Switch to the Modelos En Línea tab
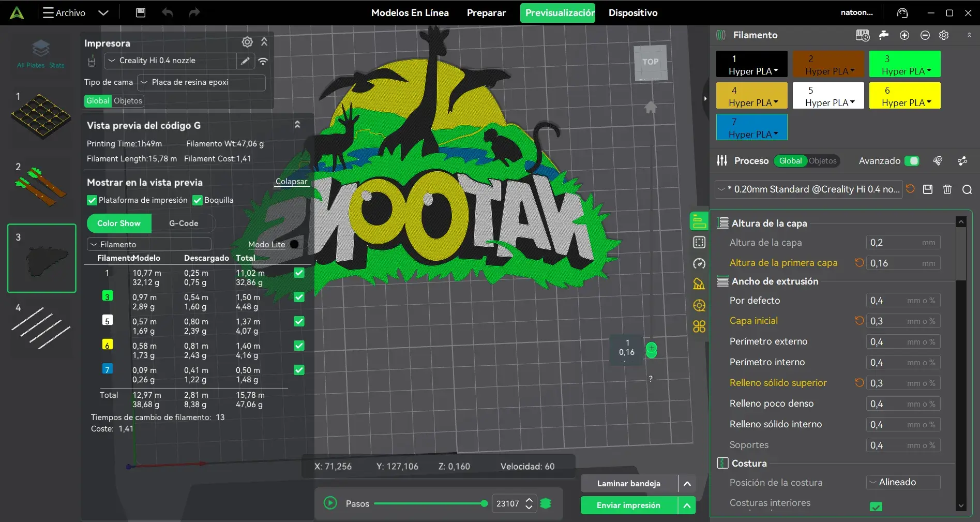The width and height of the screenshot is (980, 522). [x=410, y=13]
